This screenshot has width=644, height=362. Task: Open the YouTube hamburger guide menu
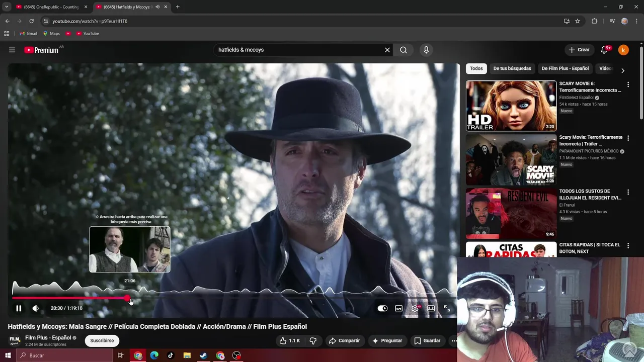click(12, 50)
